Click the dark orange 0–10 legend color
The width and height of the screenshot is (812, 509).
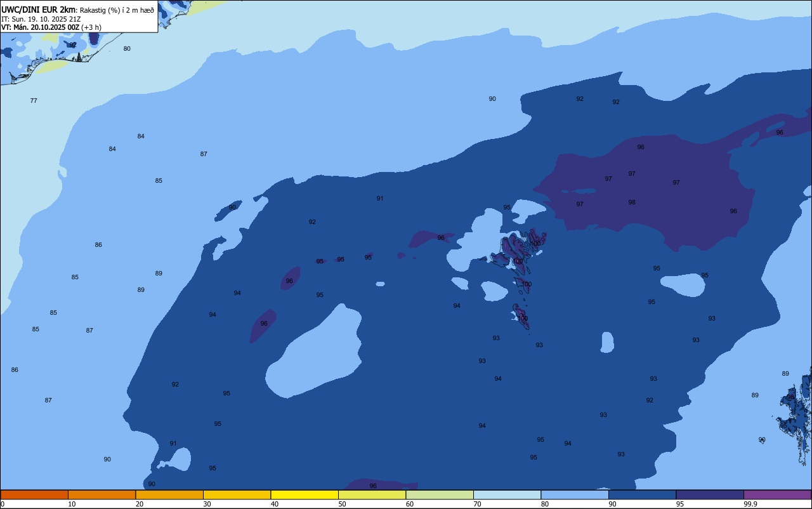coord(34,494)
